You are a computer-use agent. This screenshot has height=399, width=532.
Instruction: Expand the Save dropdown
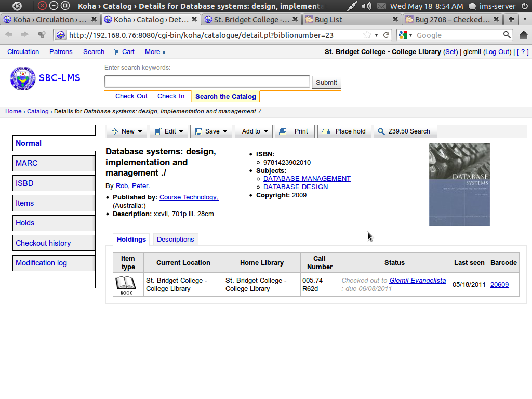[211, 131]
